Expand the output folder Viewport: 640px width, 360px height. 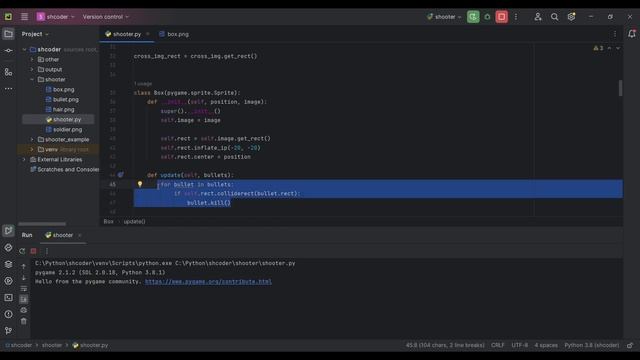tap(32, 69)
